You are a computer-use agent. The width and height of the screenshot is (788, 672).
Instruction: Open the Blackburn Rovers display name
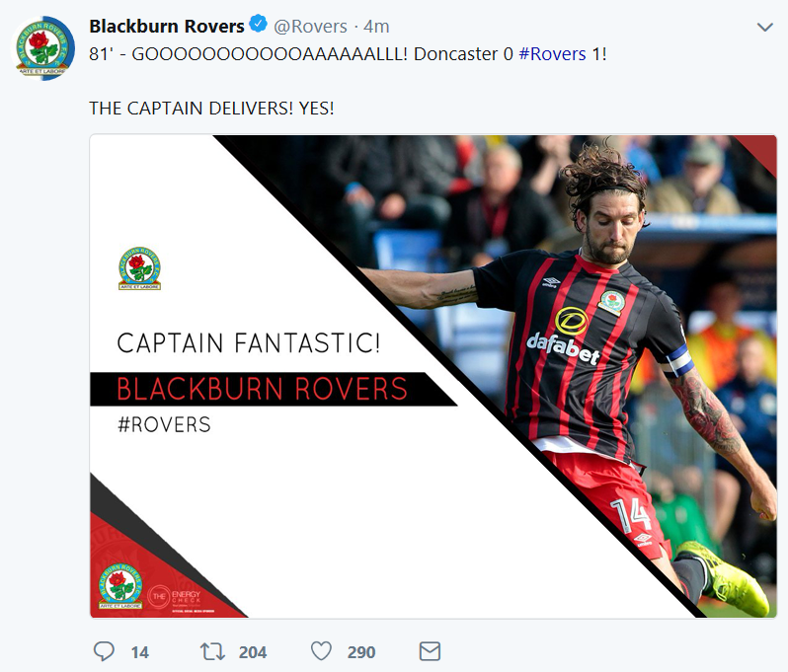167,26
